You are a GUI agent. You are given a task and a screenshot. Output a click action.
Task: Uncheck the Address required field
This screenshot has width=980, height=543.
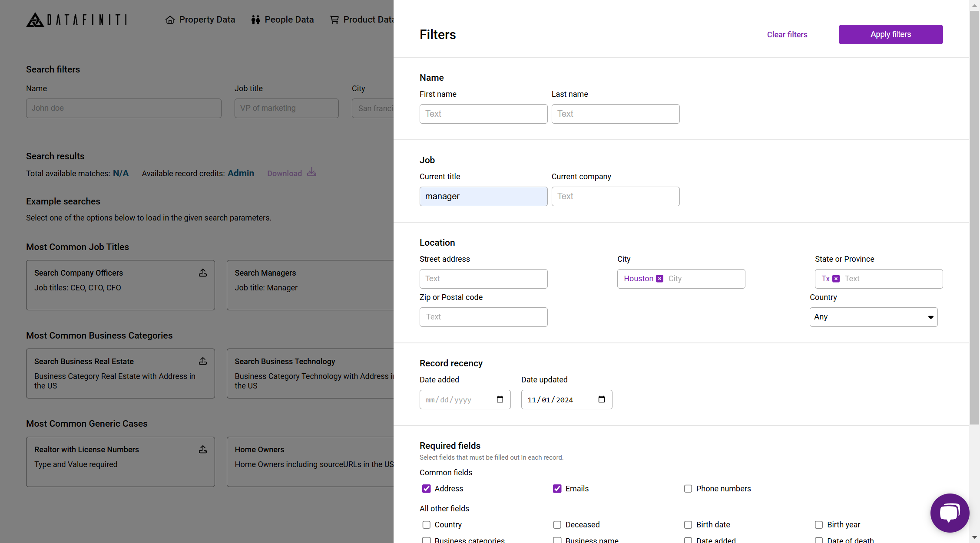point(427,489)
